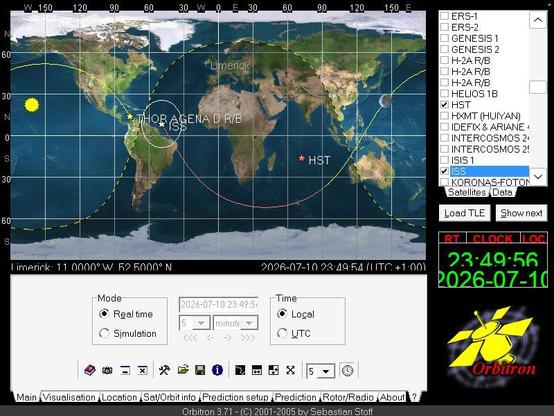Click the ISS white star on map

(x=162, y=124)
